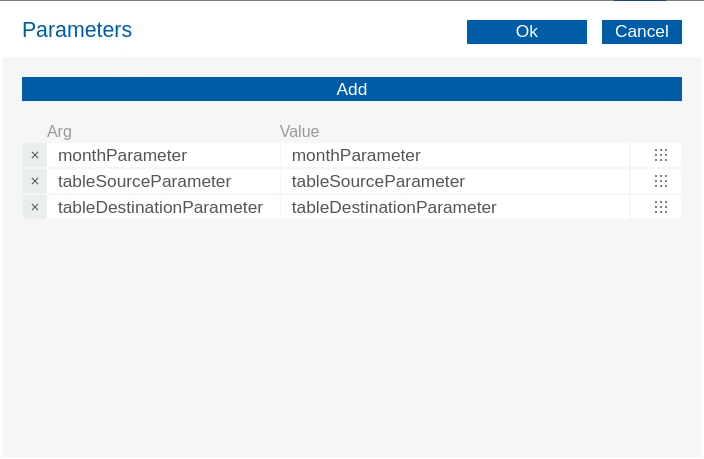Focus the tableDestinationParameter Value field
The width and height of the screenshot is (704, 459).
(x=455, y=207)
